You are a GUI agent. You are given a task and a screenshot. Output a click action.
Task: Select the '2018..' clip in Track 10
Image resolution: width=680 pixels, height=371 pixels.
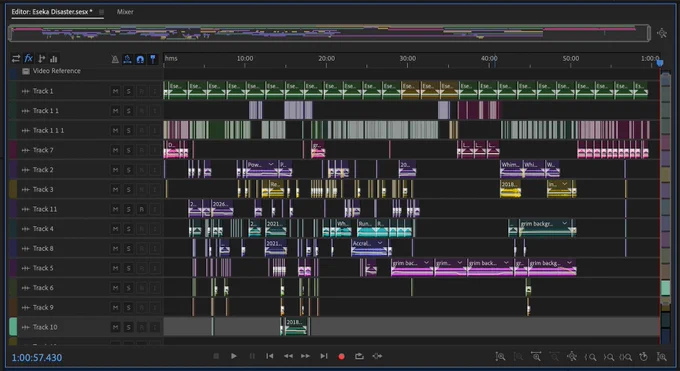tap(295, 326)
